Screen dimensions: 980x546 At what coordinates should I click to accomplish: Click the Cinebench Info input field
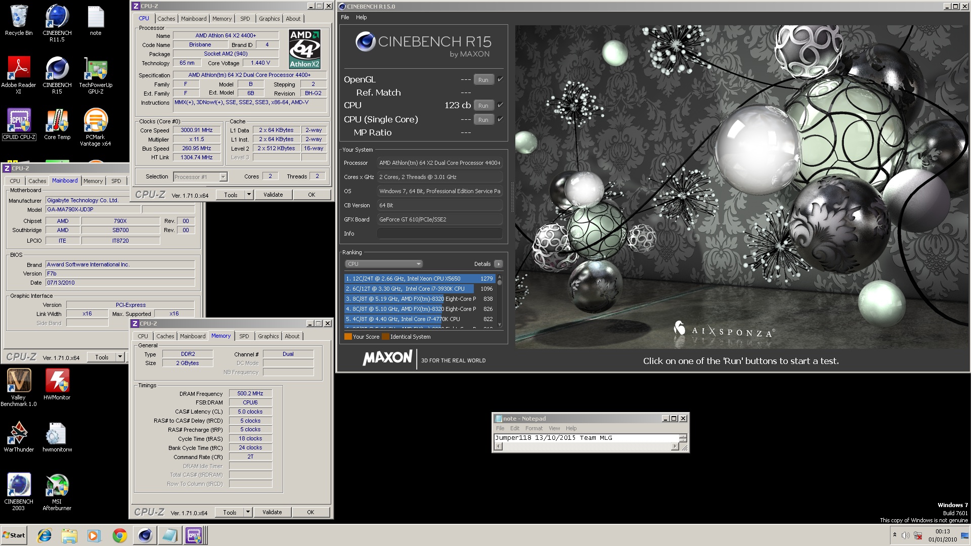tap(439, 234)
